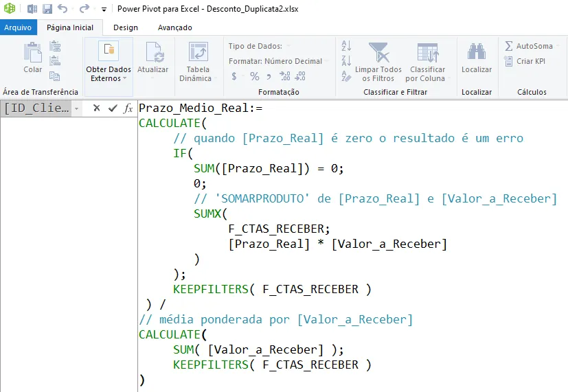This screenshot has width=568, height=392.
Task: Click top paste-append icon beside Colar
Action: (55, 46)
